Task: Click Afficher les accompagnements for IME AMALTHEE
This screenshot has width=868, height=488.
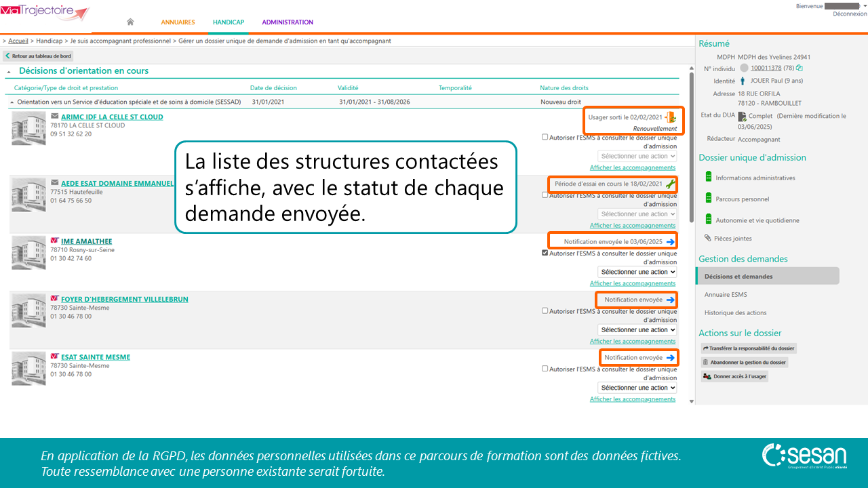Action: point(633,283)
